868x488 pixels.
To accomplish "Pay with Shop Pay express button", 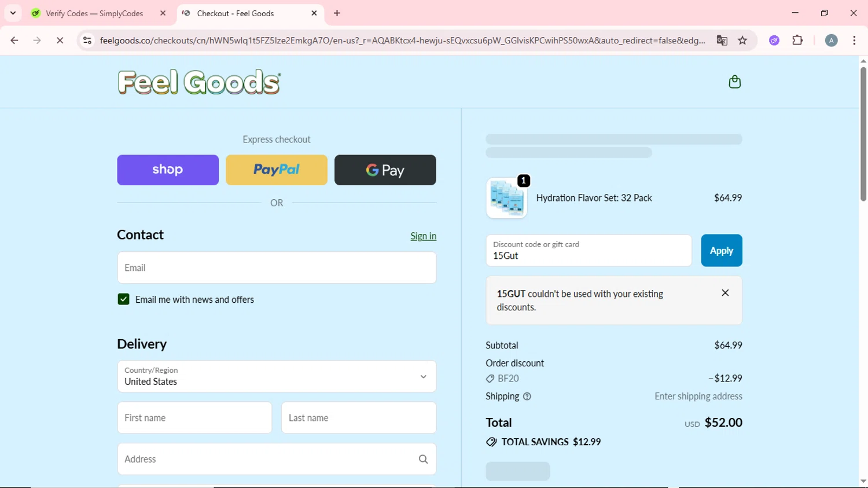I will (168, 170).
